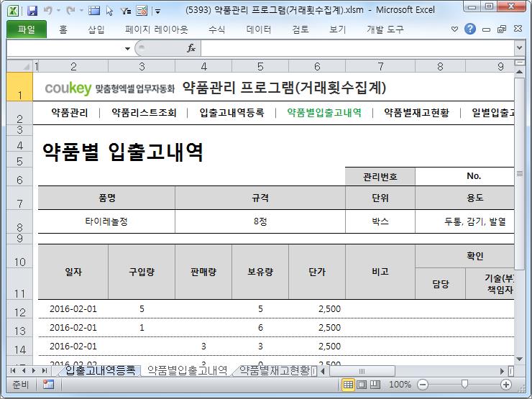This screenshot has height=399, width=532.
Task: Open the 데이터 ribbon tab
Action: tap(259, 29)
